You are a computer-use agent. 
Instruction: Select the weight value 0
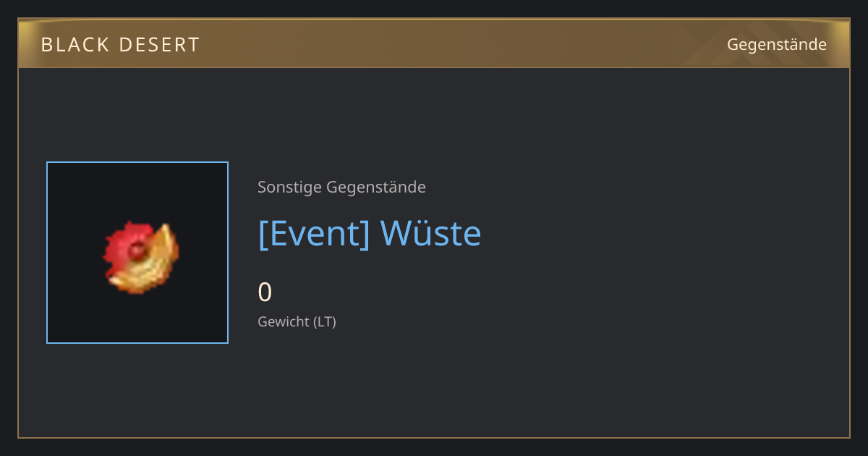(x=265, y=292)
